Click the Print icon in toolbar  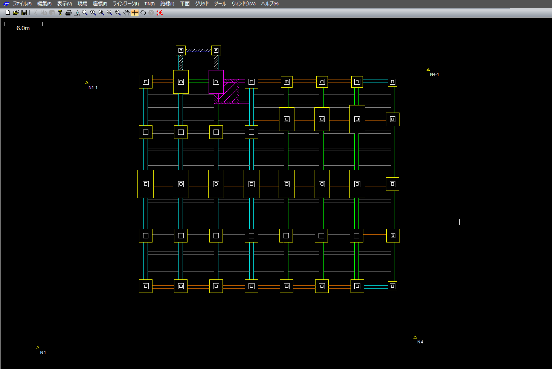pos(68,13)
